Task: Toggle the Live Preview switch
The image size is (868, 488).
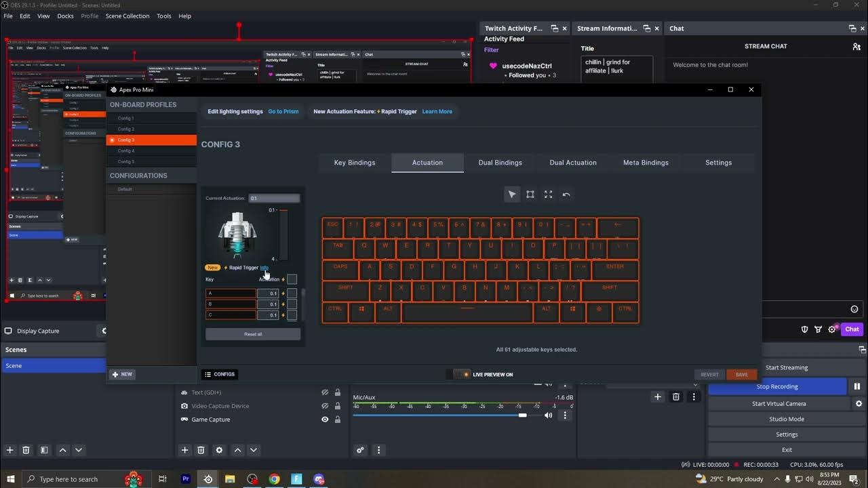Action: [461, 374]
